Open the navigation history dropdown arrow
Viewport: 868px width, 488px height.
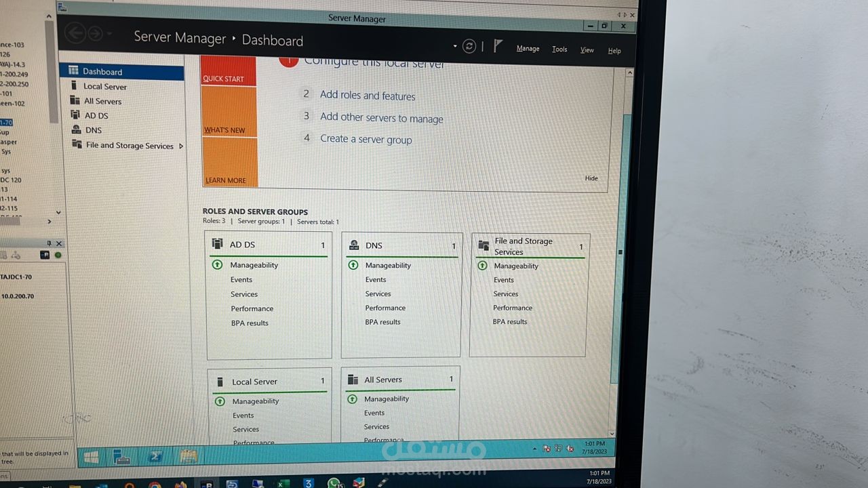point(109,33)
